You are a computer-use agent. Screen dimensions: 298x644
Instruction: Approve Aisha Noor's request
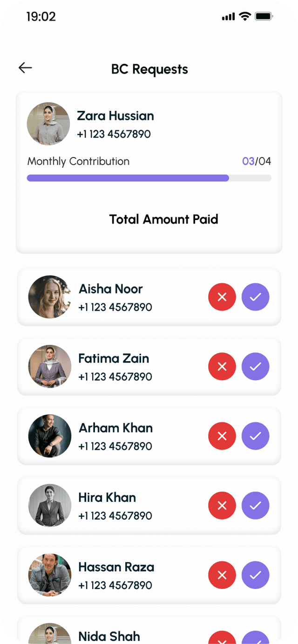[255, 297]
